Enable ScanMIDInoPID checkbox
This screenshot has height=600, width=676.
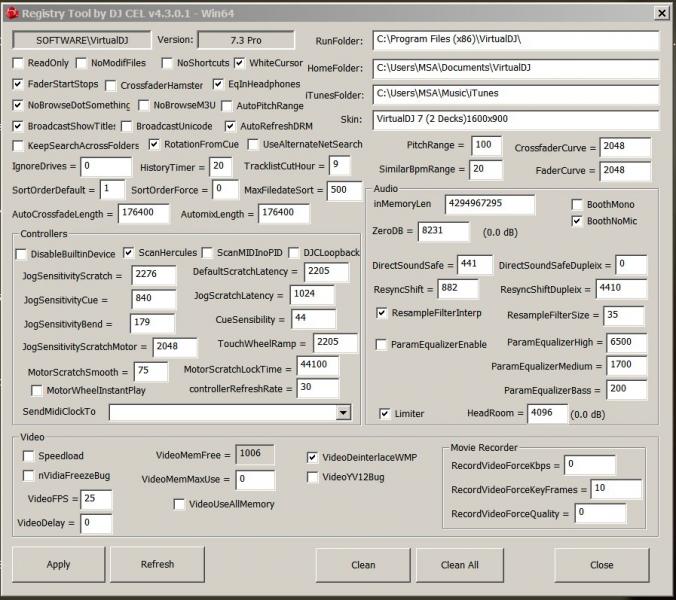207,253
